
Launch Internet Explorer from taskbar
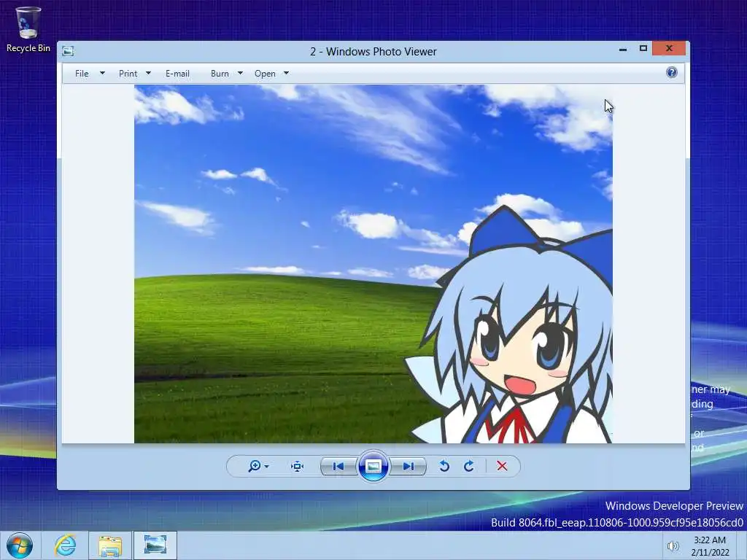pos(65,545)
